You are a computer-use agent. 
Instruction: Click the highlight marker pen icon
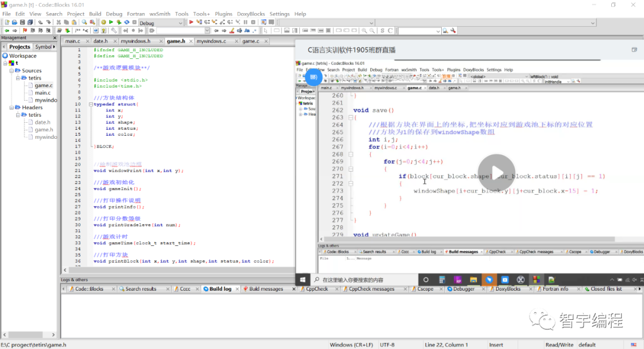pyautogui.click(x=231, y=31)
